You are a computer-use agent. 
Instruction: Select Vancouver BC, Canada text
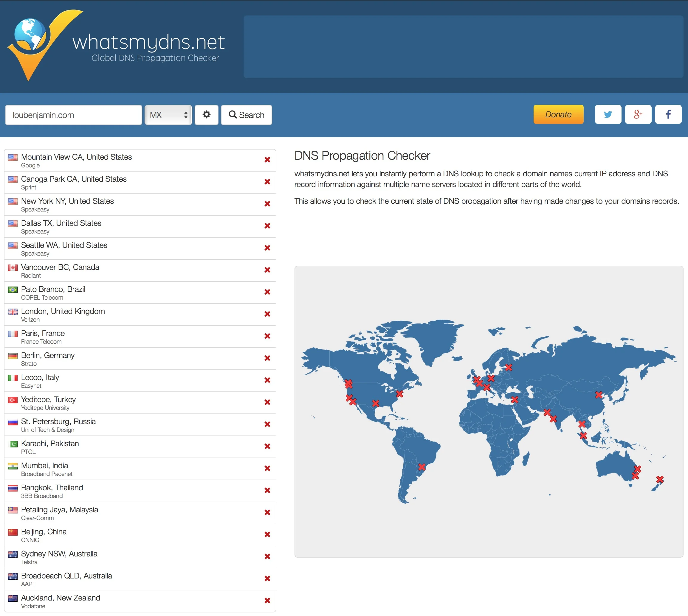(60, 267)
